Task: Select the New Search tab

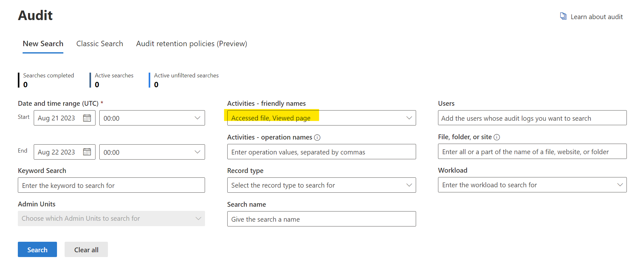Action: [x=43, y=44]
